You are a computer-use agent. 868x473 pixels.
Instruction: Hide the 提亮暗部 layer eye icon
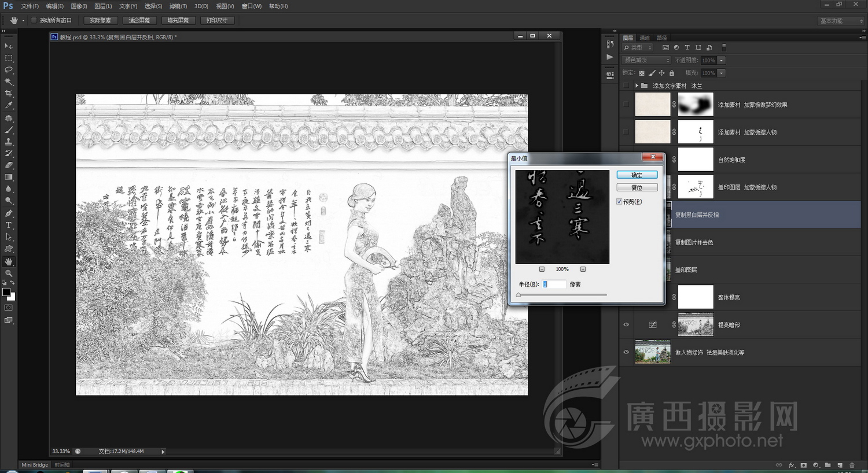pyautogui.click(x=626, y=325)
